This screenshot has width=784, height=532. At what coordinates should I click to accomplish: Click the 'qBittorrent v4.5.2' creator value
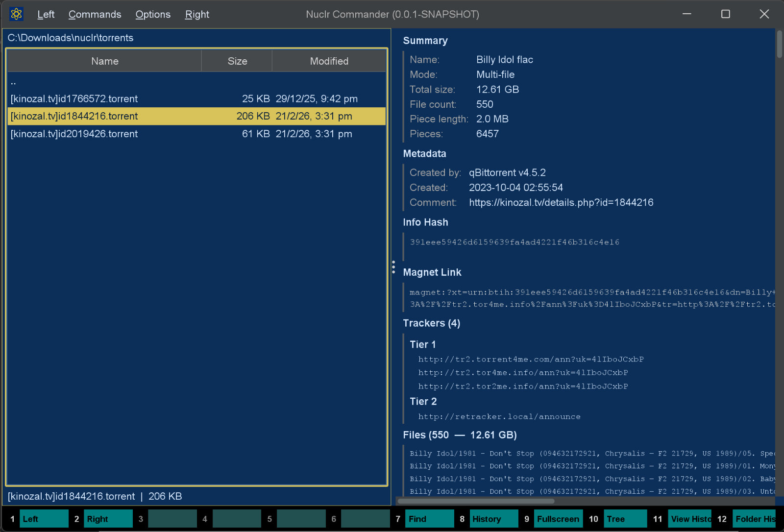pyautogui.click(x=507, y=172)
